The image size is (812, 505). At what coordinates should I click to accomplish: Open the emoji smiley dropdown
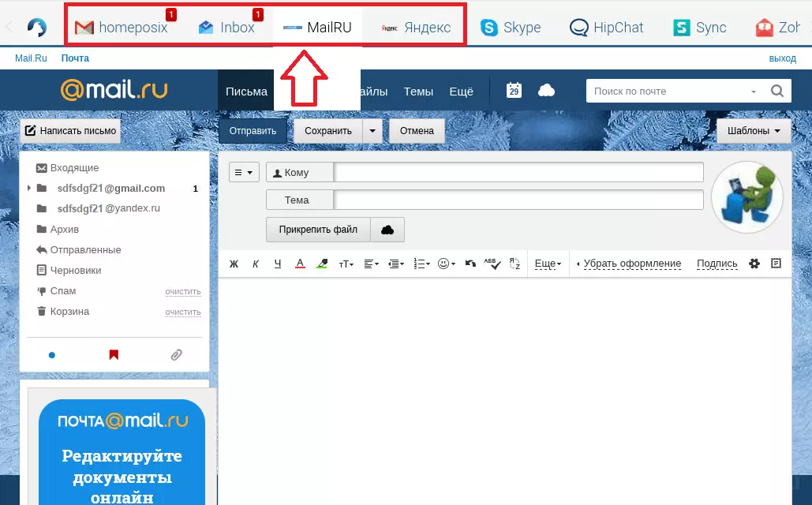(x=447, y=264)
